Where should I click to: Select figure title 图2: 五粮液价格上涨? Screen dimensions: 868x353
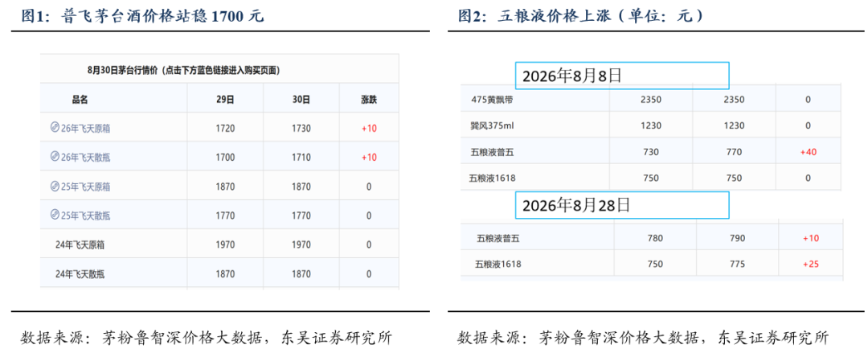tap(581, 15)
